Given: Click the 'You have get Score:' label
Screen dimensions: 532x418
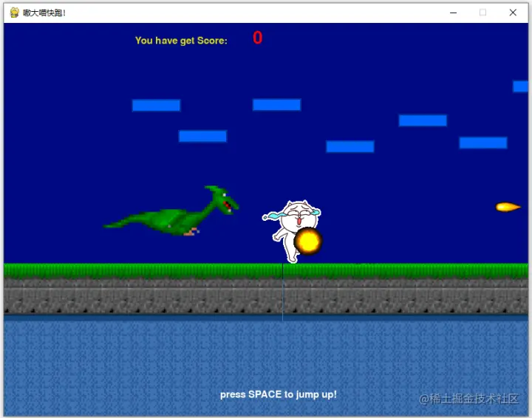Looking at the screenshot, I should click(181, 41).
